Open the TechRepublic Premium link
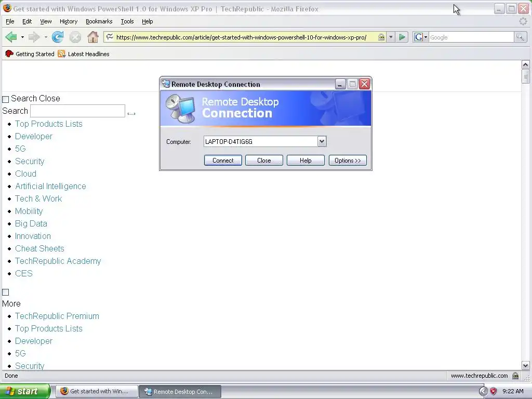Viewport: 532px width, 399px height. [x=57, y=316]
